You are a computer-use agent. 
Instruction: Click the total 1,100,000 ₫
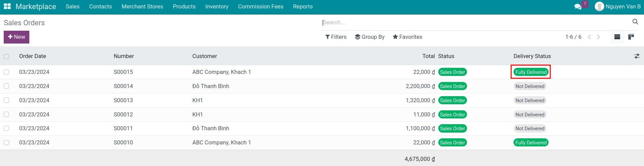420,128
